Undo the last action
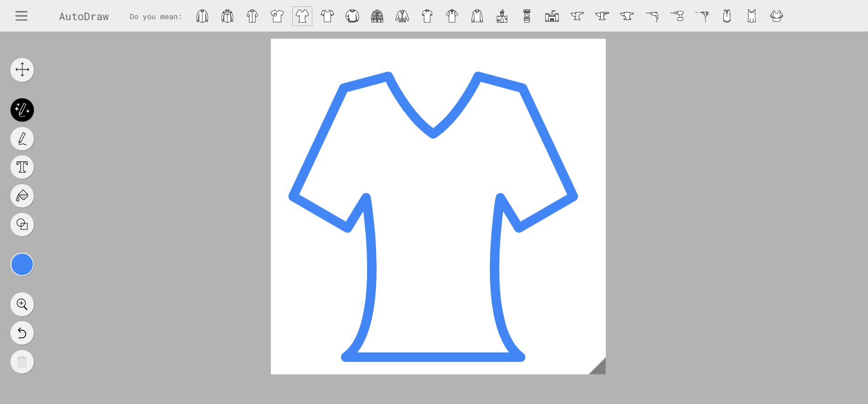868x404 pixels. tap(22, 333)
